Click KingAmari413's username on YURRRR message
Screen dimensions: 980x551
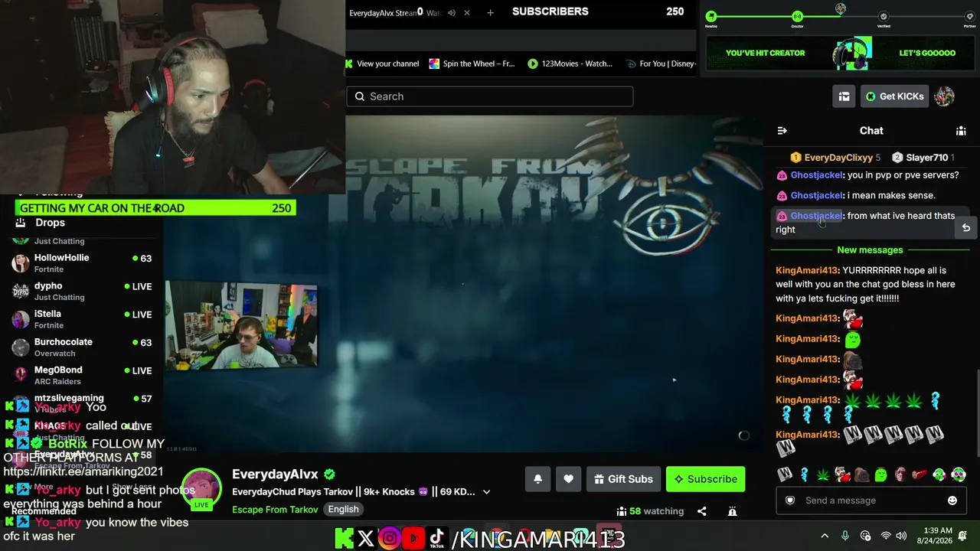tap(807, 270)
